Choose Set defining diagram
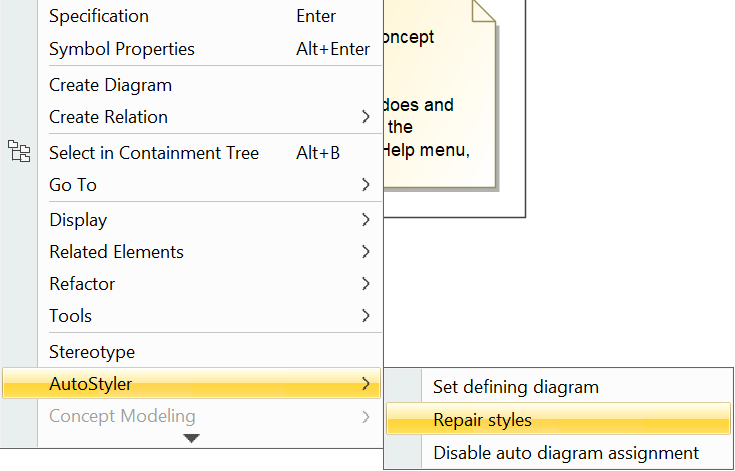The height and width of the screenshot is (471, 735). click(x=515, y=387)
